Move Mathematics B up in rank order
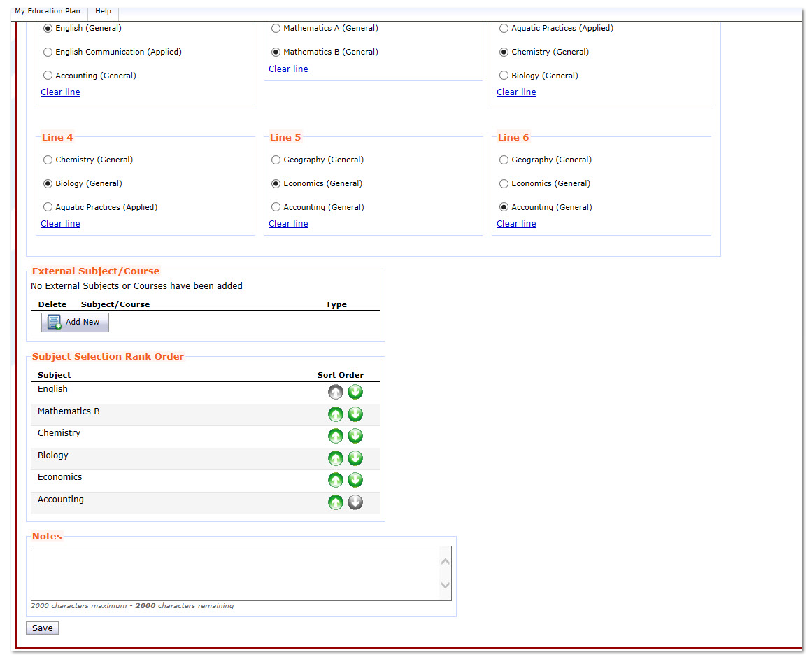 [x=336, y=414]
